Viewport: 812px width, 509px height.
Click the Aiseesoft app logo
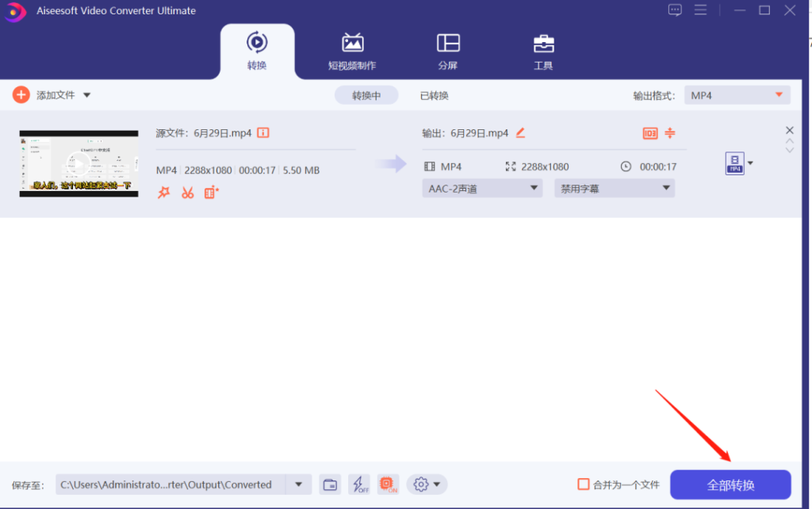[x=14, y=12]
